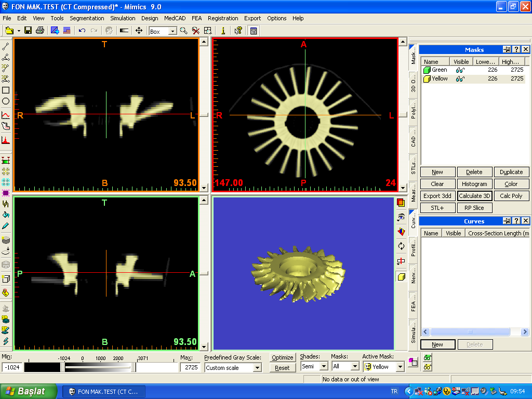Open the Active Mask Yellow dropdown
This screenshot has width=532, height=399.
point(400,367)
